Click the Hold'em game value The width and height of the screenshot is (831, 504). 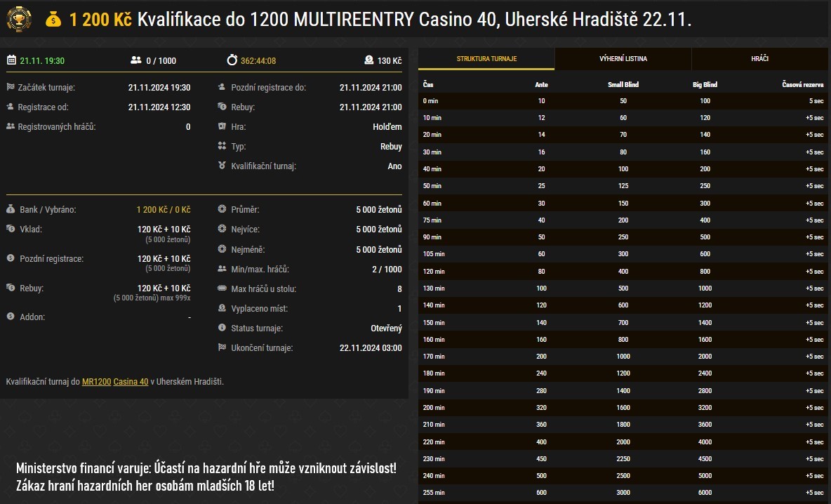coord(387,126)
